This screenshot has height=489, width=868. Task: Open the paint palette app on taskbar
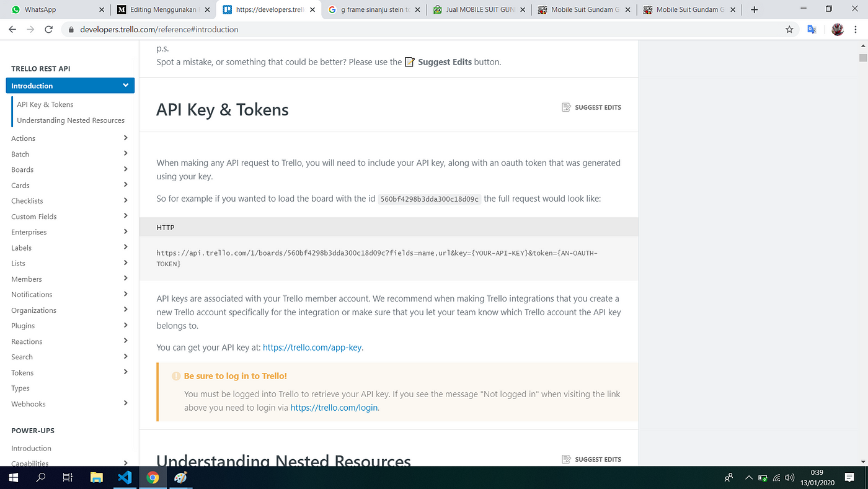180,478
